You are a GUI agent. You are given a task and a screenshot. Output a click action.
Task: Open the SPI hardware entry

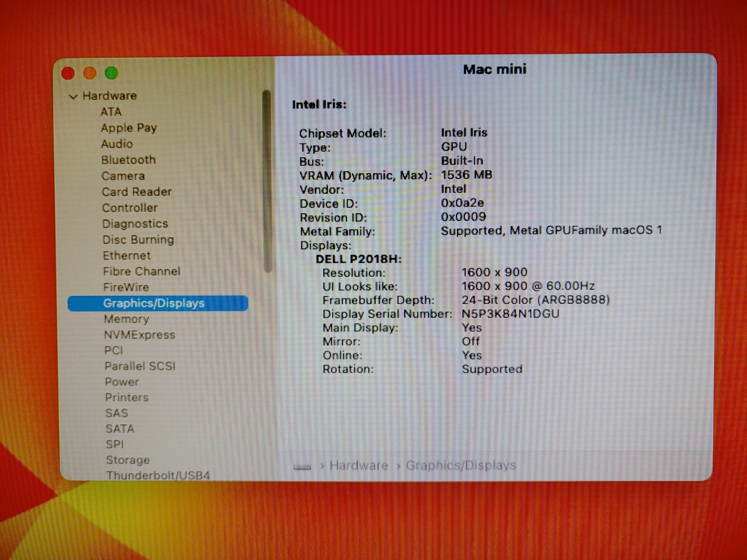pyautogui.click(x=115, y=444)
